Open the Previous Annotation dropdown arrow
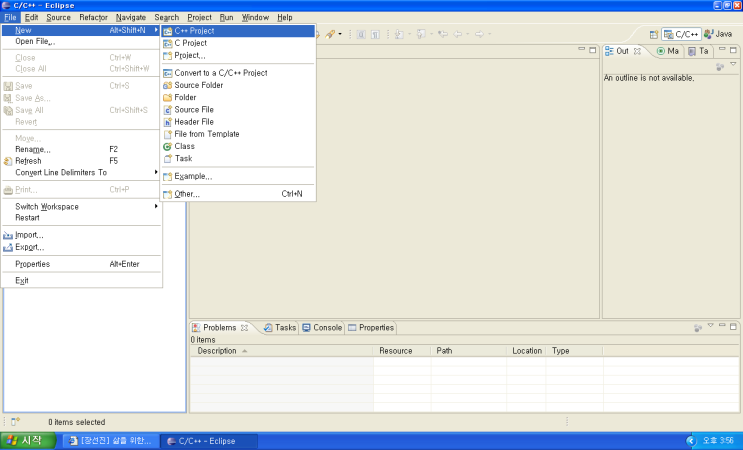The width and height of the screenshot is (743, 450). click(431, 34)
